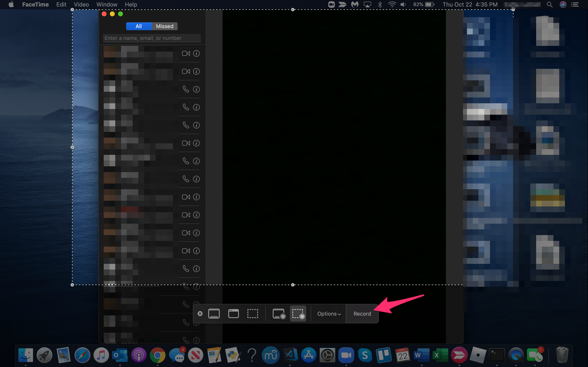Select Record Entire Screen icon
The image size is (588, 367).
279,314
